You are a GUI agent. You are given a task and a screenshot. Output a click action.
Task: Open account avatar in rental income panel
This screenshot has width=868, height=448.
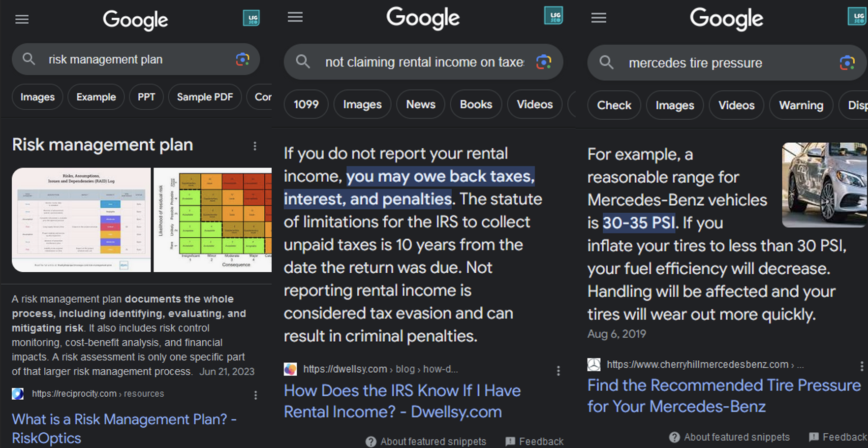point(554,16)
